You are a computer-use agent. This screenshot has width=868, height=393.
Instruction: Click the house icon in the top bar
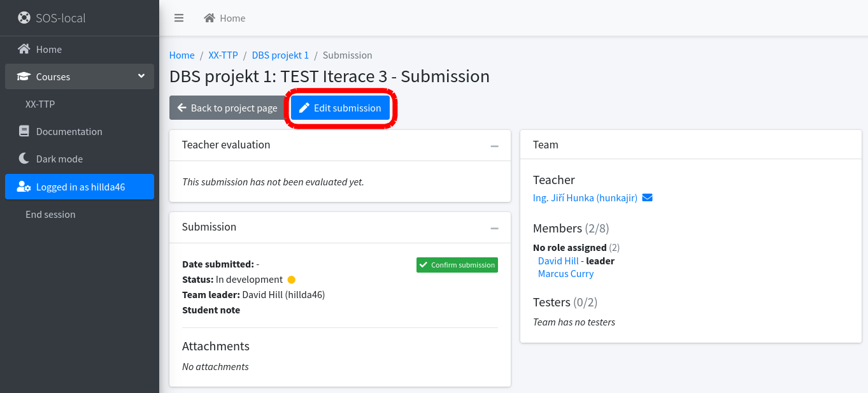pyautogui.click(x=210, y=18)
